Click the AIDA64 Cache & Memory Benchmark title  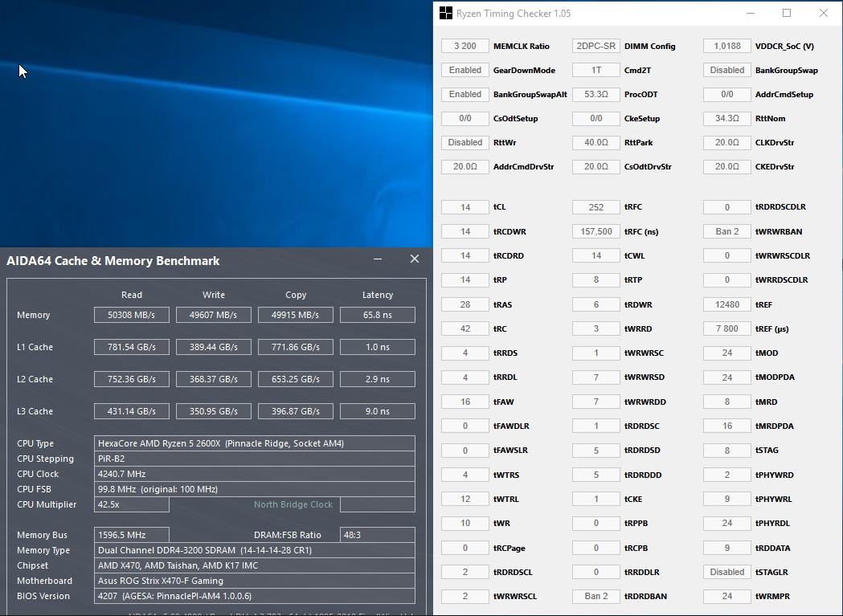(x=113, y=261)
